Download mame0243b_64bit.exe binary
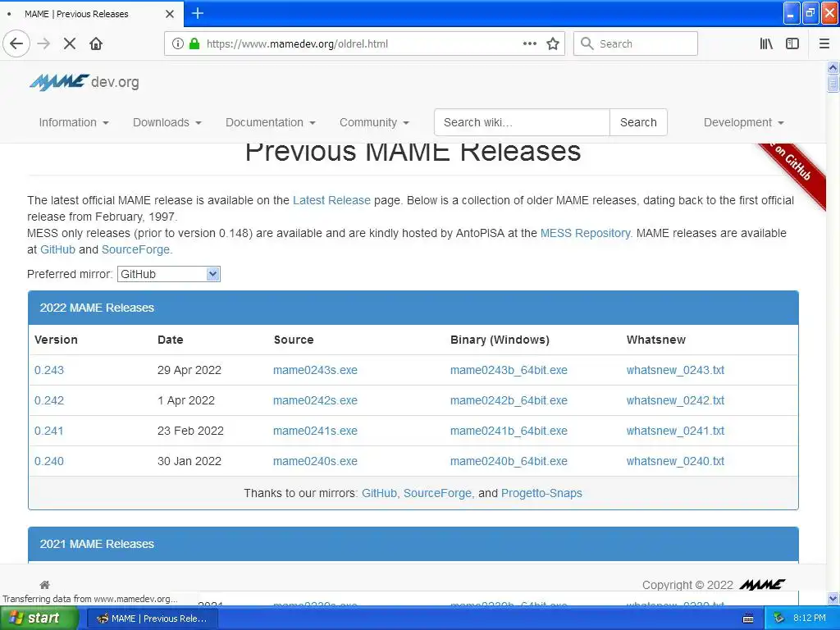Image resolution: width=840 pixels, height=630 pixels. pos(509,370)
